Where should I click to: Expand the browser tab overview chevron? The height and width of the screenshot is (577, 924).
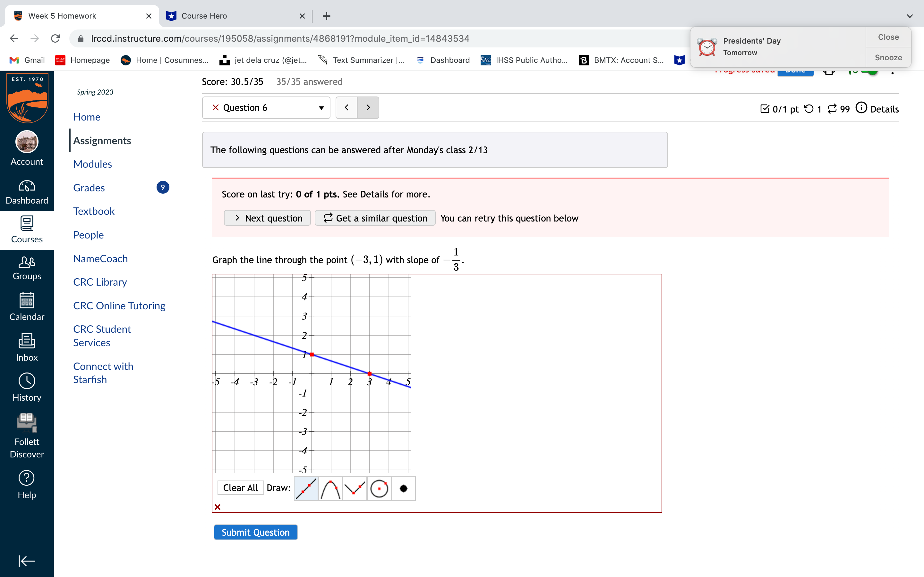910,16
